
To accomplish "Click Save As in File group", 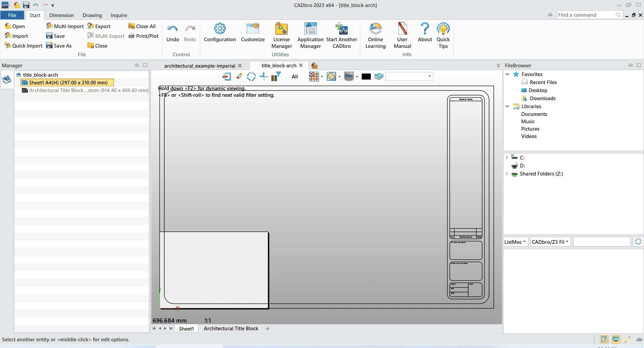I will pos(59,46).
